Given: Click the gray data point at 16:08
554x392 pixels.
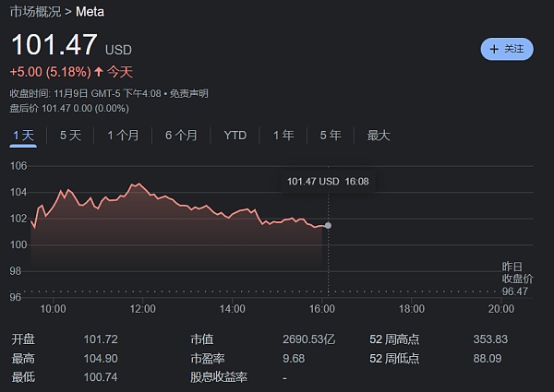Looking at the screenshot, I should [328, 225].
